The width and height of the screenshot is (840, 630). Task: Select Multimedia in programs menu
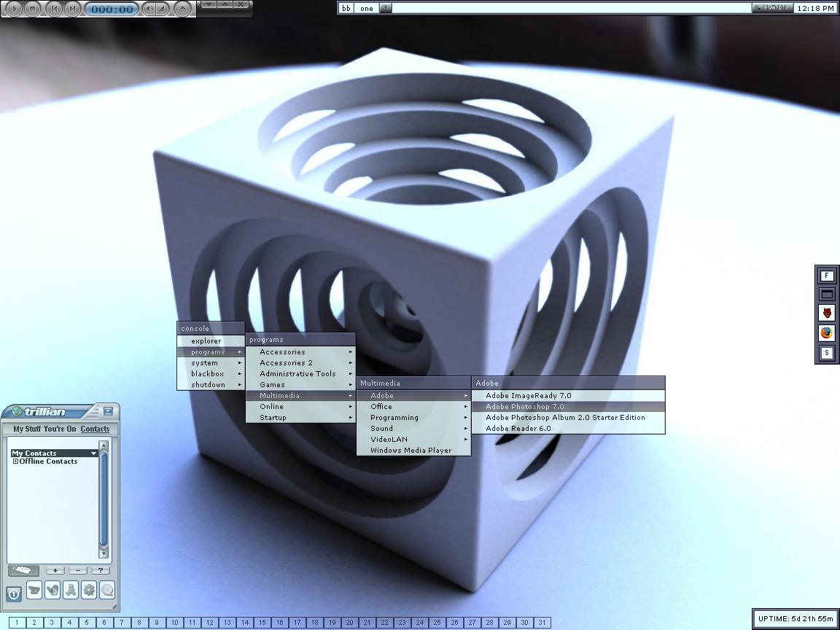point(300,395)
